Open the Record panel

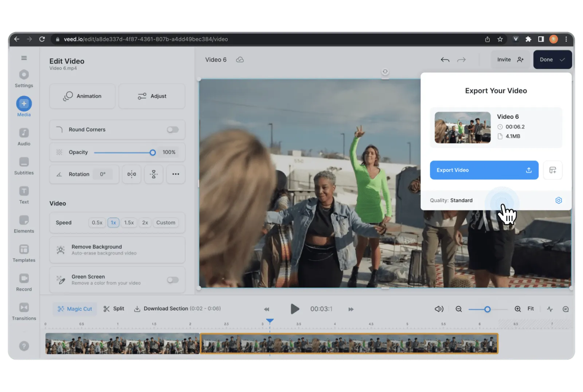tap(24, 282)
